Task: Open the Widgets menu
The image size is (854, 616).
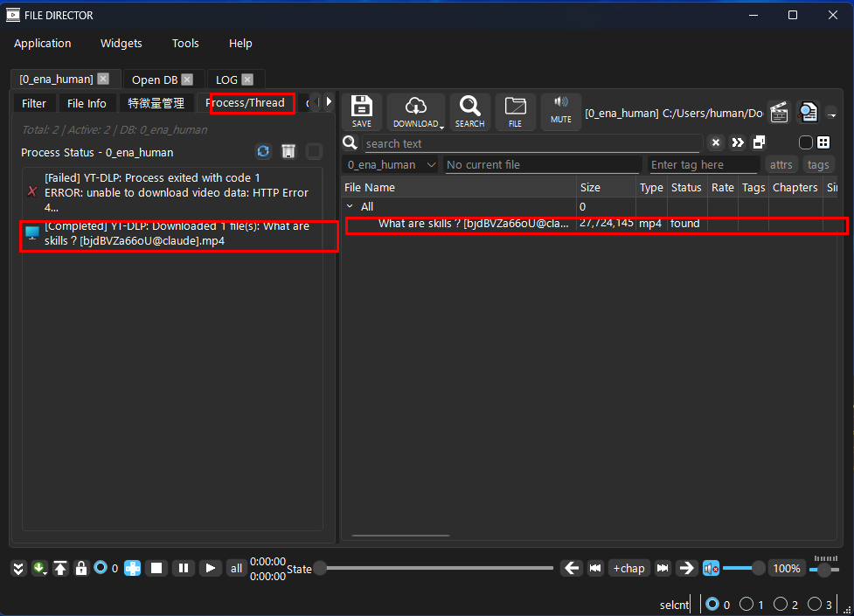Action: (x=121, y=43)
